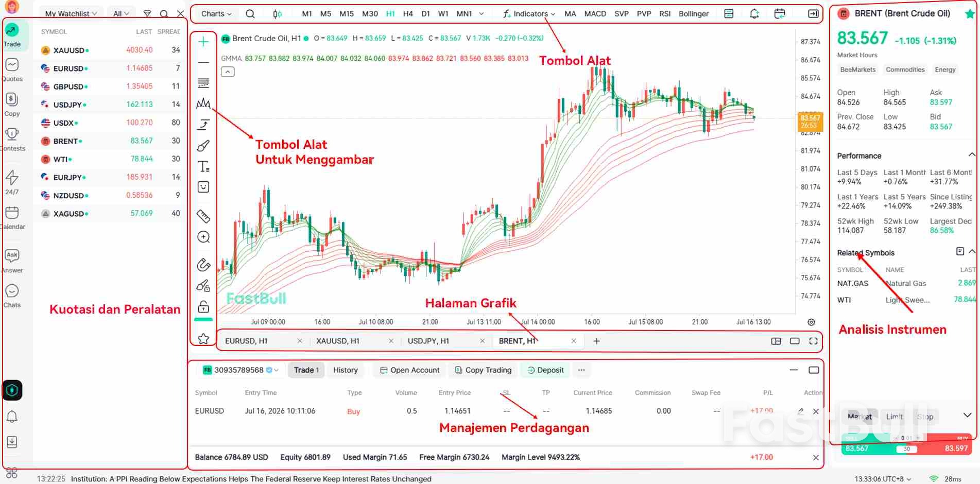This screenshot has width=980, height=484.
Task: Open the Calendar sidebar icon
Action: [12, 218]
